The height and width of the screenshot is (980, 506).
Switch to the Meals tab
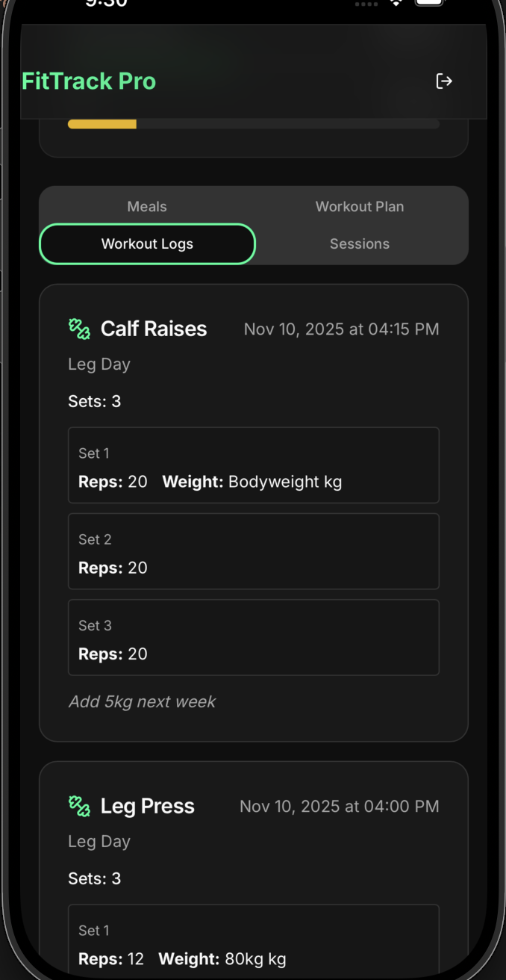(x=146, y=206)
